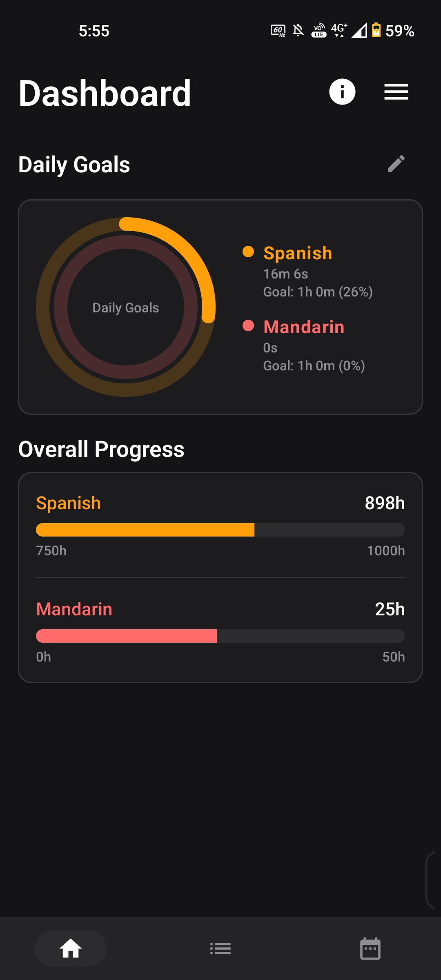Click the Spanish progress bar
The width and height of the screenshot is (441, 980).
coord(220,530)
